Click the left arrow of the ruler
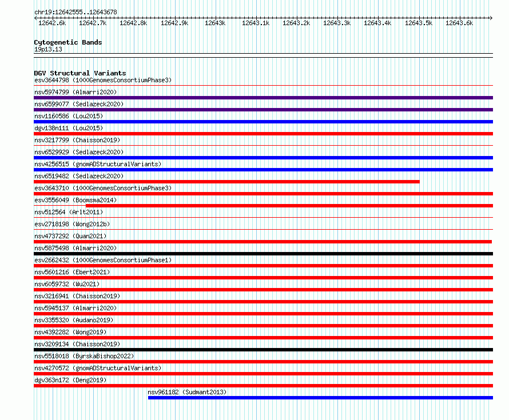Image resolution: width=509 pixels, height=420 pixels. click(35, 18)
